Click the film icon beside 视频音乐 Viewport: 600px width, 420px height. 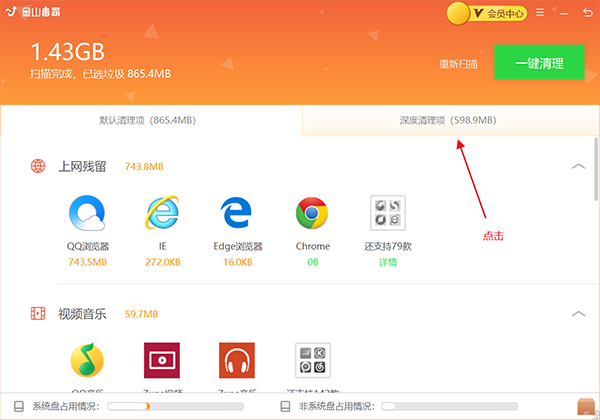point(38,313)
